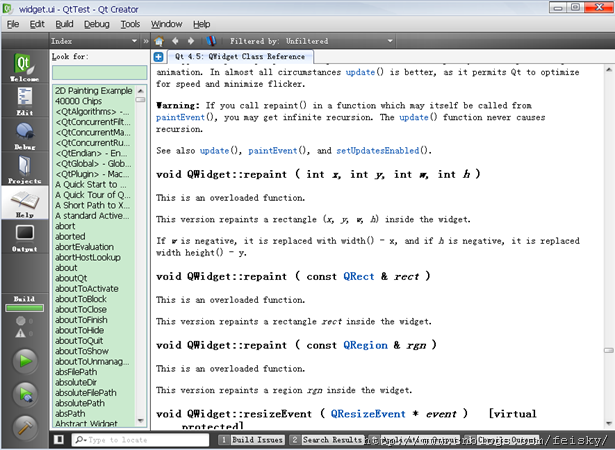This screenshot has height=450, width=615.
Task: Open the Build menu
Action: click(x=64, y=24)
